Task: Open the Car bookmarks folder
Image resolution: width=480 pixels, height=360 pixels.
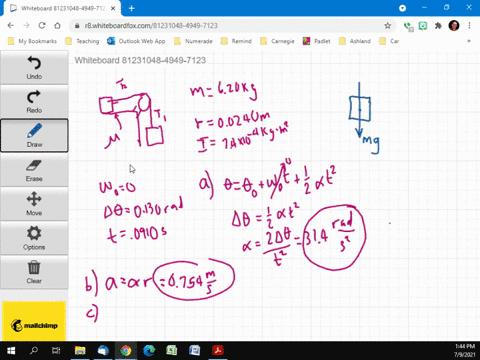Action: coord(389,41)
